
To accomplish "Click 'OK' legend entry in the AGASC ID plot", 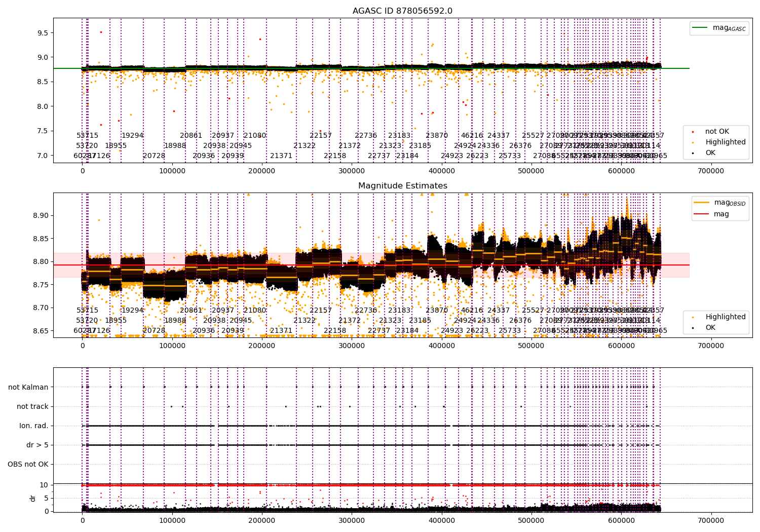I will pos(710,153).
